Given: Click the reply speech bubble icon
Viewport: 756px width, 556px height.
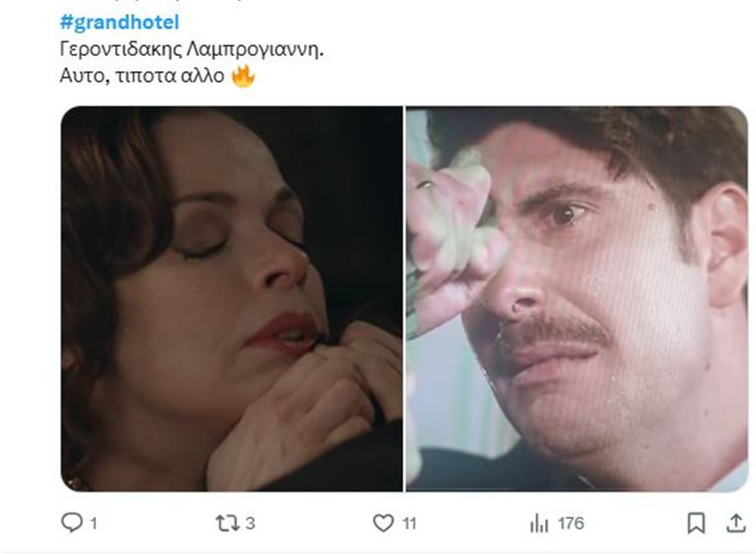Looking at the screenshot, I should pyautogui.click(x=70, y=523).
